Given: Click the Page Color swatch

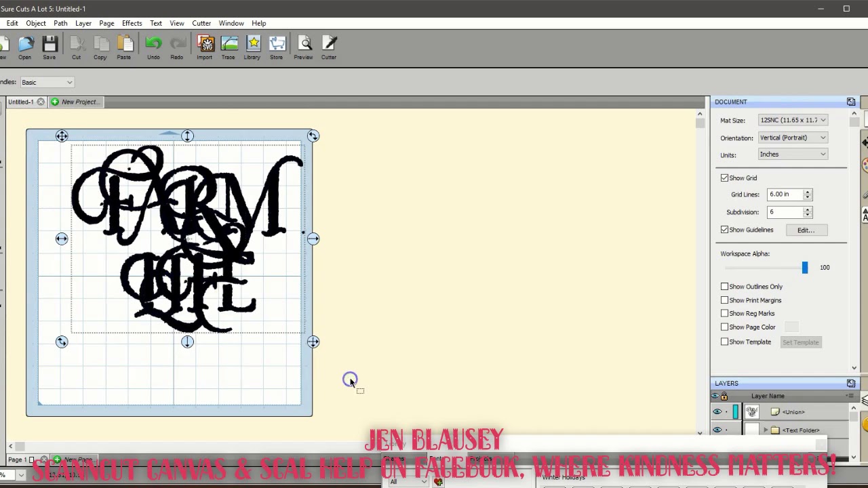Looking at the screenshot, I should pyautogui.click(x=791, y=327).
